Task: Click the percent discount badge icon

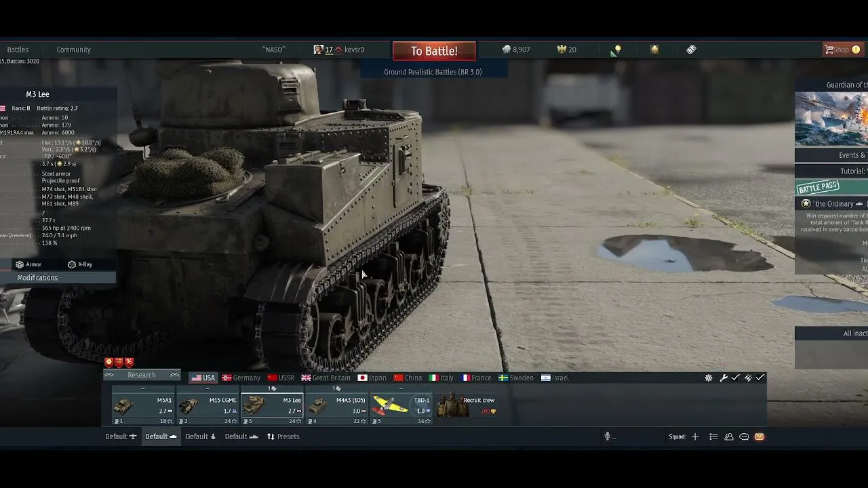Action: [x=129, y=363]
